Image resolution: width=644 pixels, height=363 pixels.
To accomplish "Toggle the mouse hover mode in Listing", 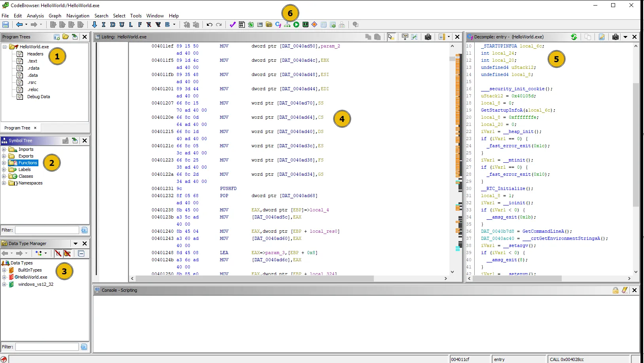I will 391,37.
